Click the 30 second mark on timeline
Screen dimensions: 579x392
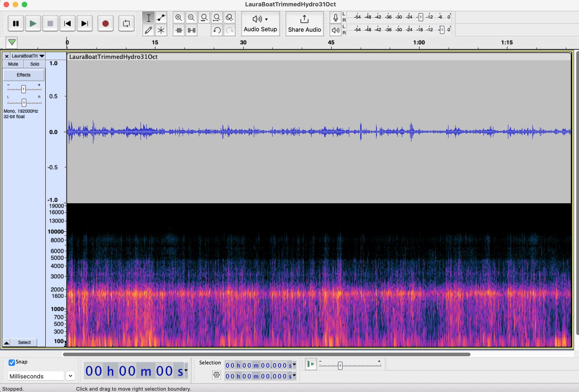(x=243, y=43)
